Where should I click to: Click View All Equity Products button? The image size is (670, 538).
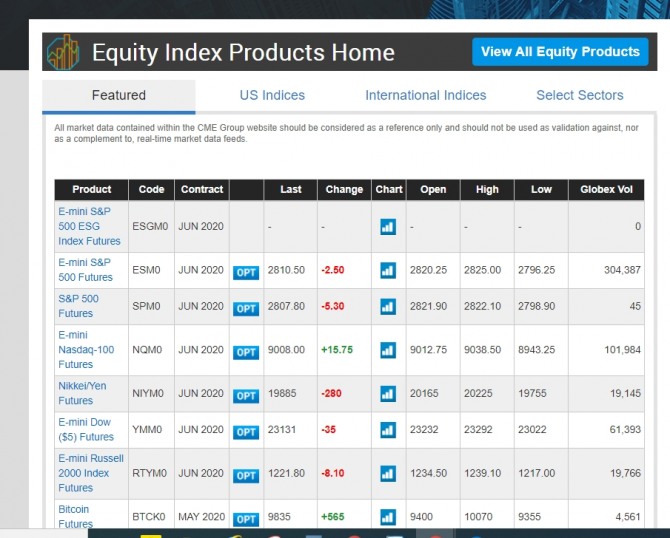coord(560,52)
